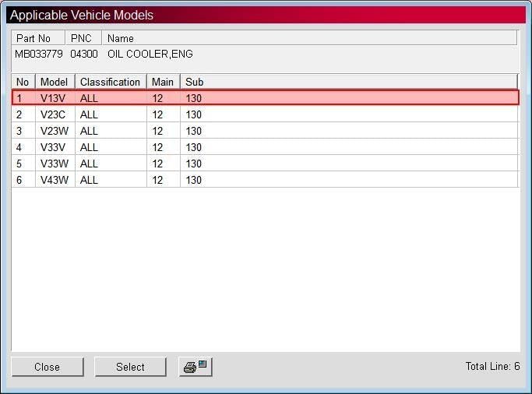532x394 pixels.
Task: Click the PNC header cell
Action: pyautogui.click(x=83, y=38)
